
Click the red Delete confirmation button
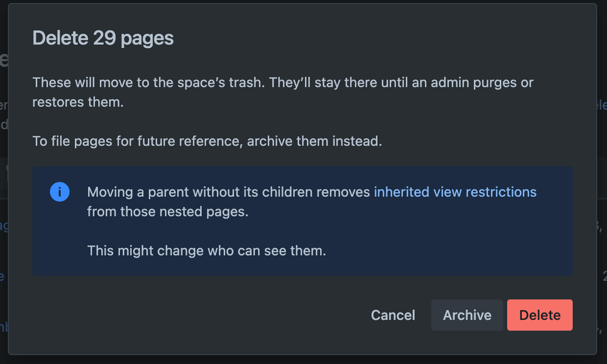(539, 315)
